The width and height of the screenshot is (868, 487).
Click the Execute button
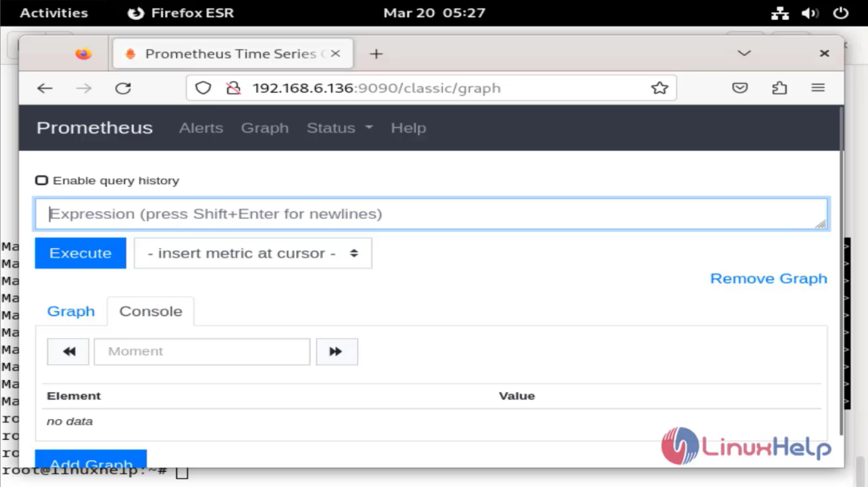tap(80, 253)
